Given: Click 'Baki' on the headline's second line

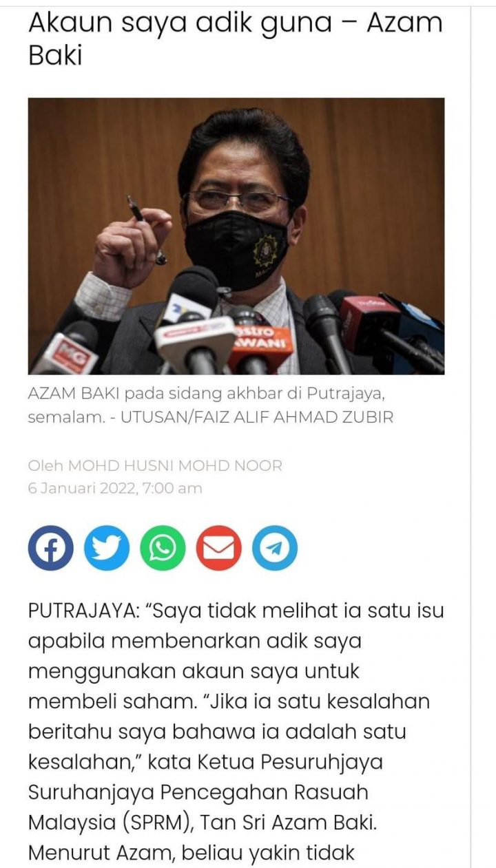Looking at the screenshot, I should [x=55, y=56].
